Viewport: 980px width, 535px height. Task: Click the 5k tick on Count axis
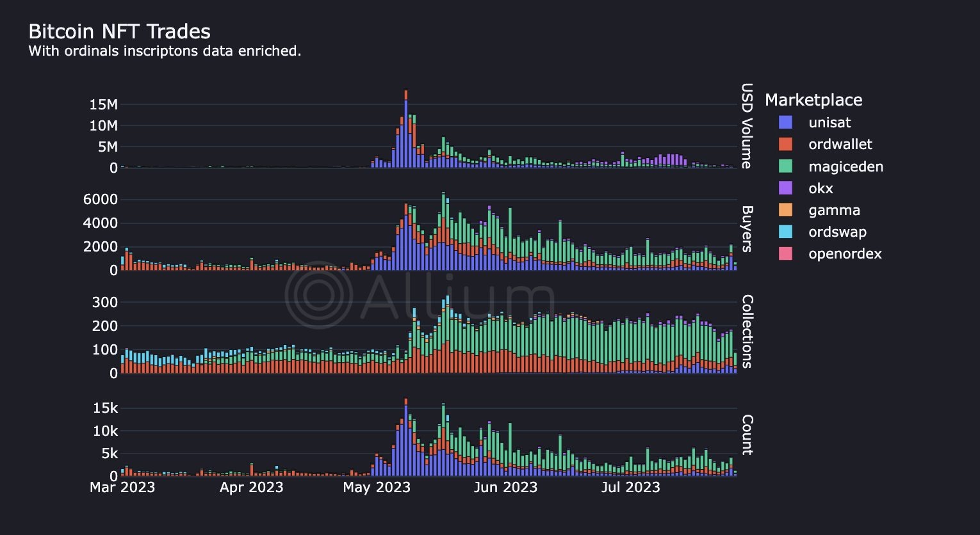(x=110, y=454)
